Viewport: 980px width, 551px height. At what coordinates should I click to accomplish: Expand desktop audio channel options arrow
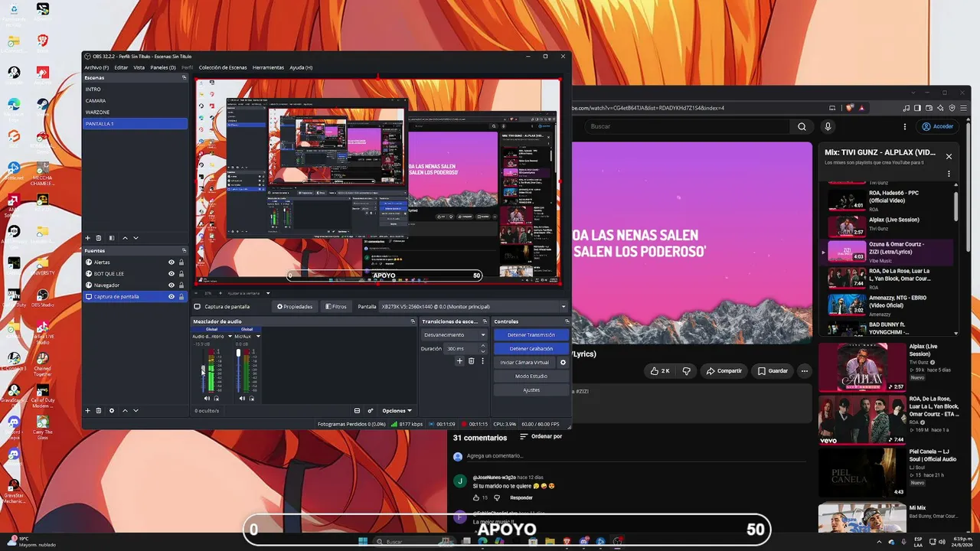pyautogui.click(x=230, y=337)
